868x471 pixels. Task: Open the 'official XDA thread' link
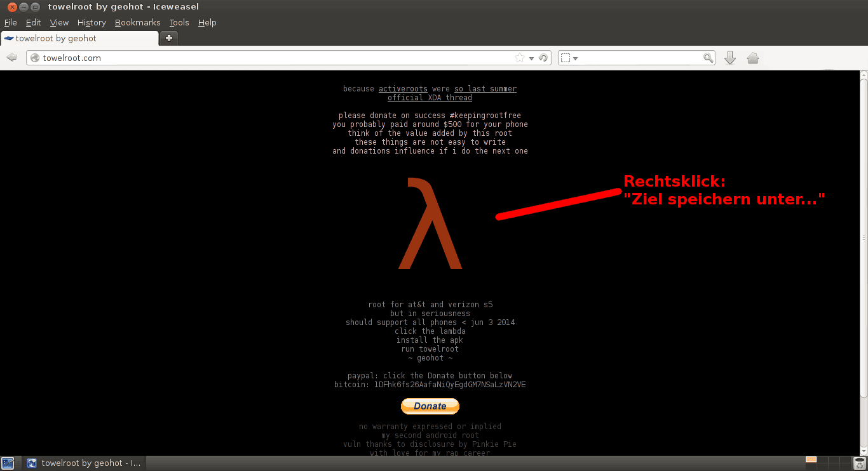[x=430, y=98]
